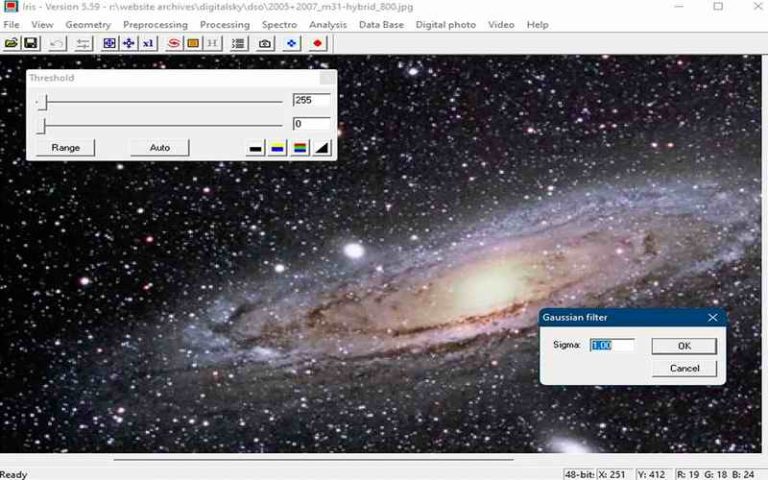Select black palette icon in Threshold panel

click(x=255, y=148)
